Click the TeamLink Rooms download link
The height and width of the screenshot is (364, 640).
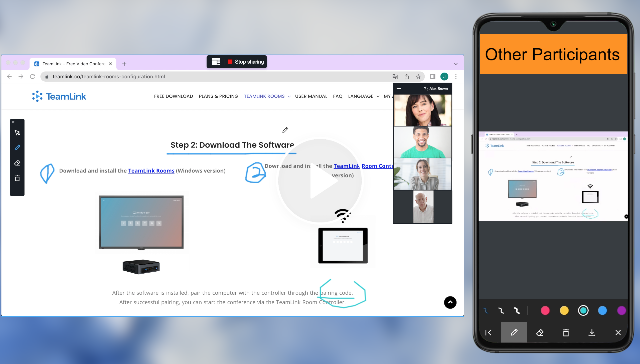pos(151,170)
